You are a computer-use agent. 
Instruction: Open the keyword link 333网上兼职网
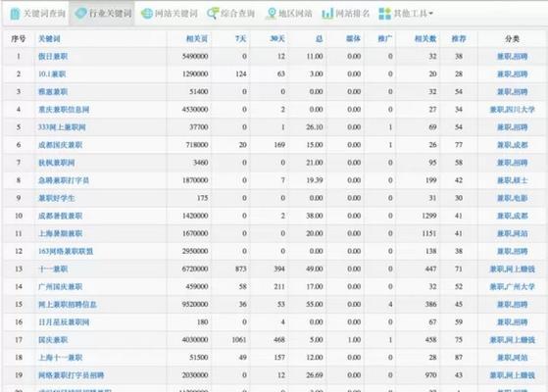pos(62,127)
